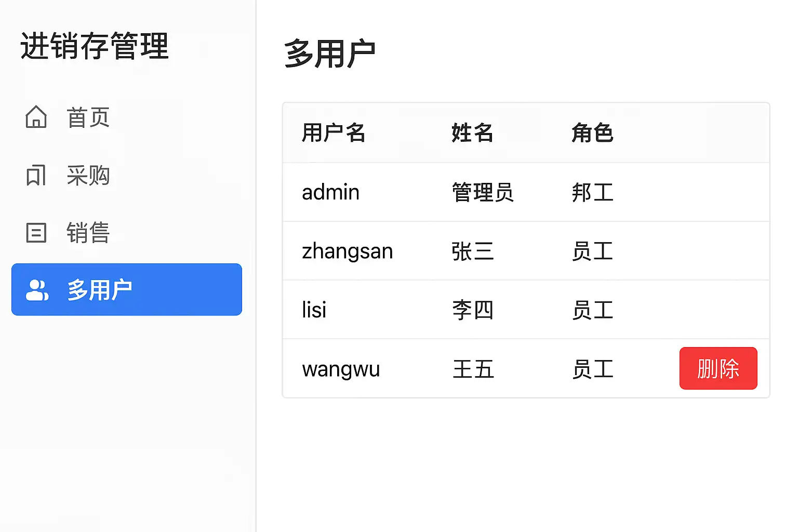
Task: Open the 首页 menu item
Action: [88, 117]
